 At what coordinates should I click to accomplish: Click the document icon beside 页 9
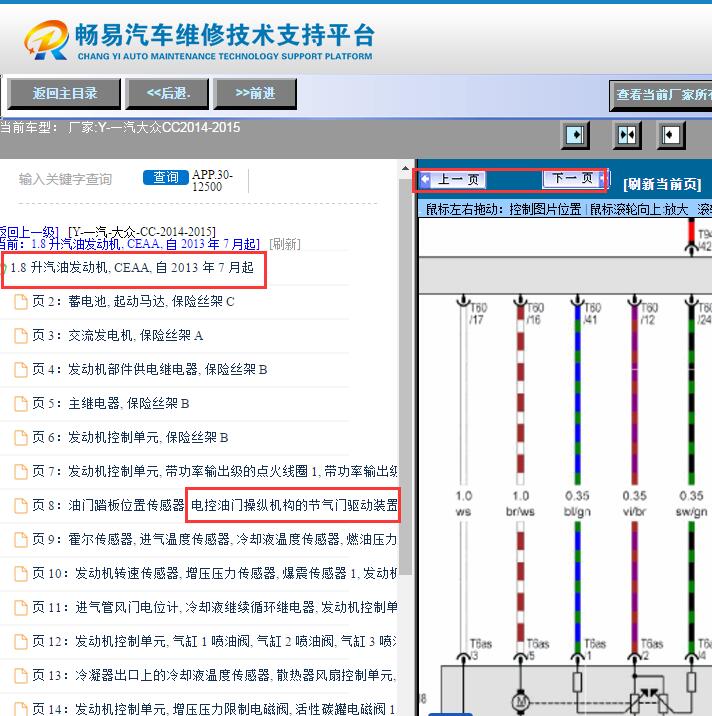coord(21,540)
